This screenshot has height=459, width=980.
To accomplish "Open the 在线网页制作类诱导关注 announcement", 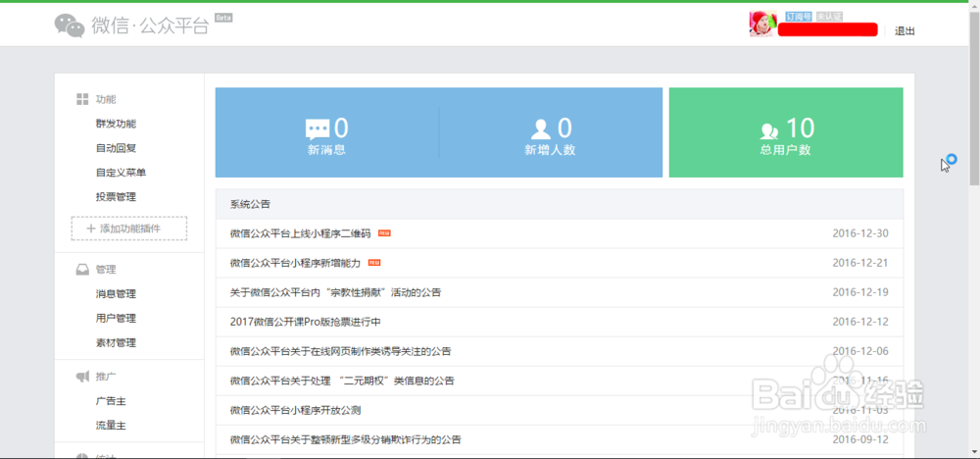I will tap(341, 351).
